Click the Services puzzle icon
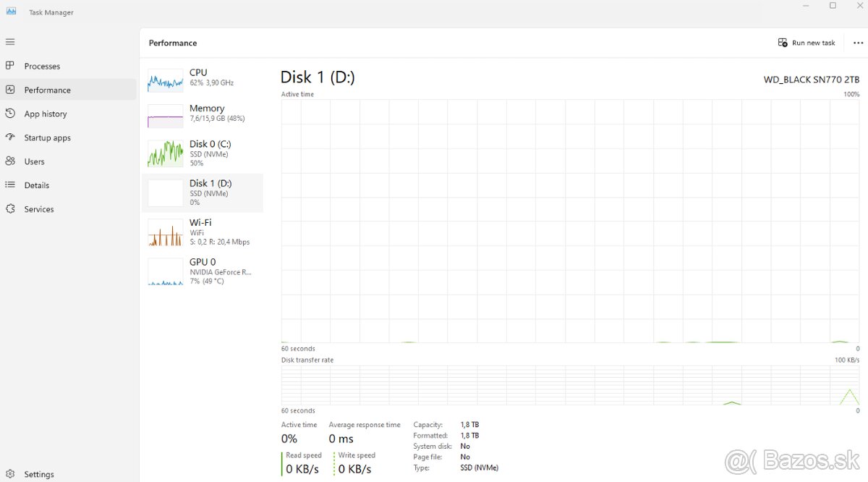The image size is (868, 482). click(10, 209)
